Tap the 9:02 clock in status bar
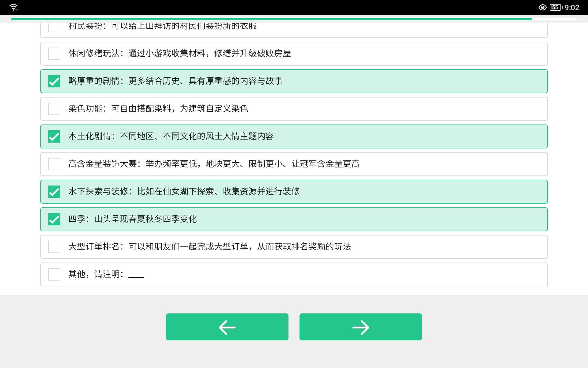588x368 pixels. (x=572, y=7)
